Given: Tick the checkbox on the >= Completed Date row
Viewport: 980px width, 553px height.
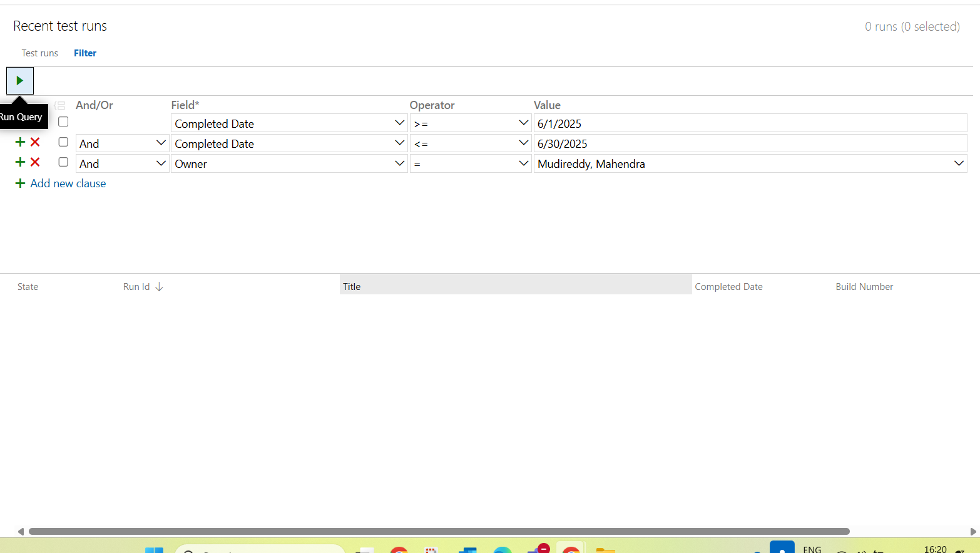Looking at the screenshot, I should (63, 122).
